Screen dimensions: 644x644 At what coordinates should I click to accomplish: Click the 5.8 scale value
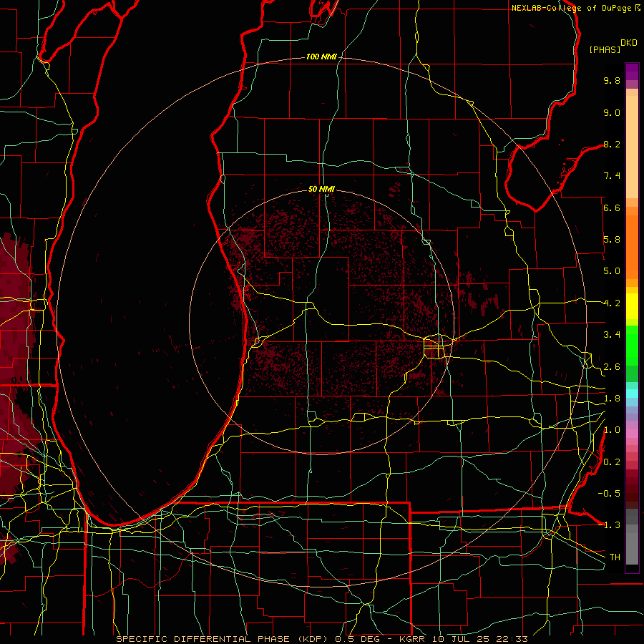[612, 240]
